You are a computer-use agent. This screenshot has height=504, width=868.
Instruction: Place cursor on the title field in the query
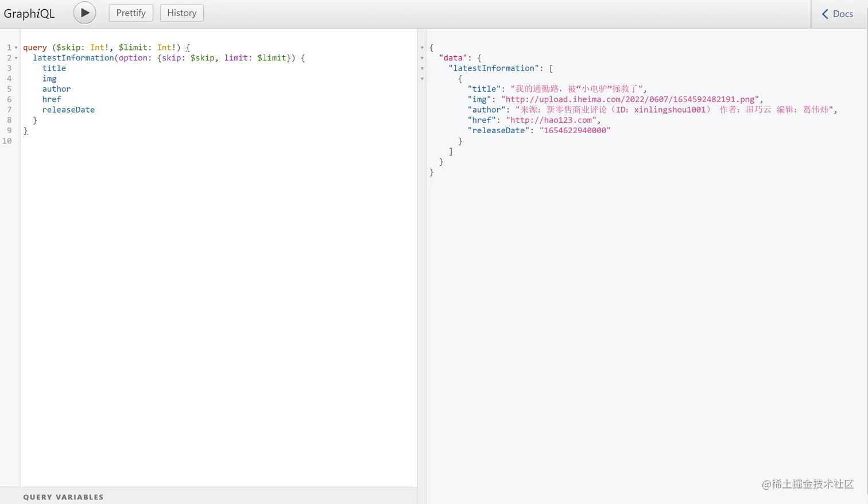click(54, 68)
